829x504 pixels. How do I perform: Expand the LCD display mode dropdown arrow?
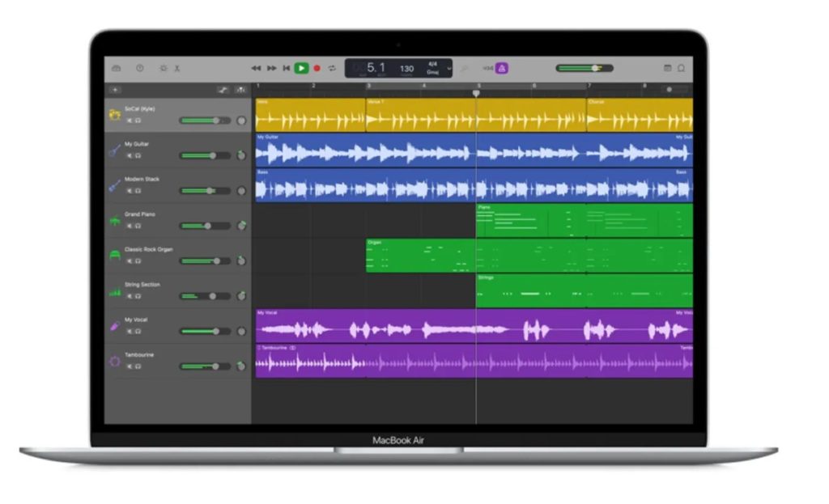449,69
